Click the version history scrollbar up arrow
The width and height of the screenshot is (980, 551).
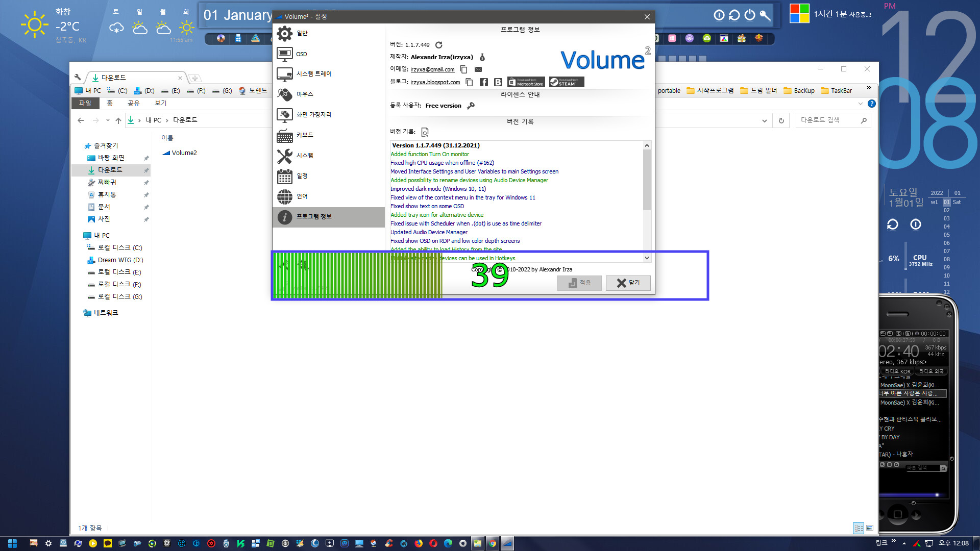647,145
